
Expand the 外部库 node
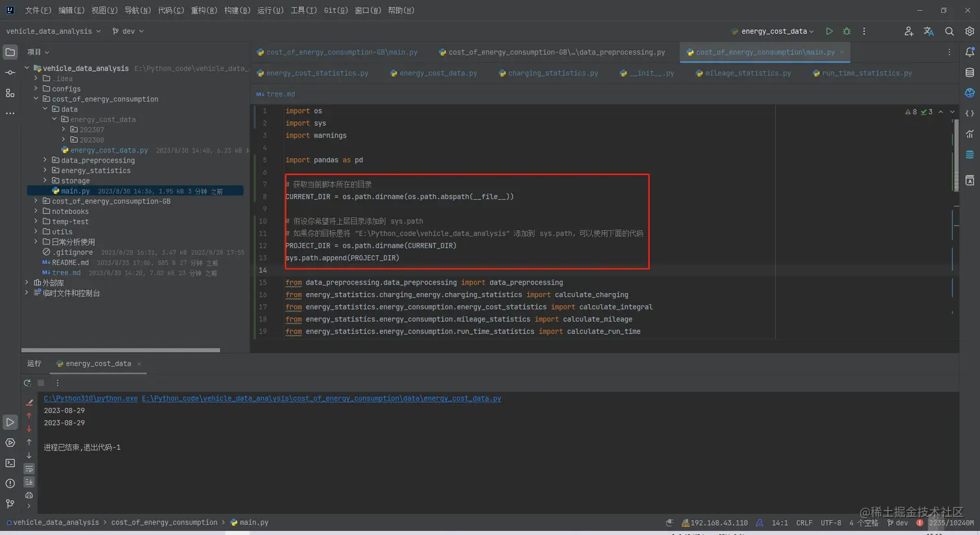tap(27, 283)
